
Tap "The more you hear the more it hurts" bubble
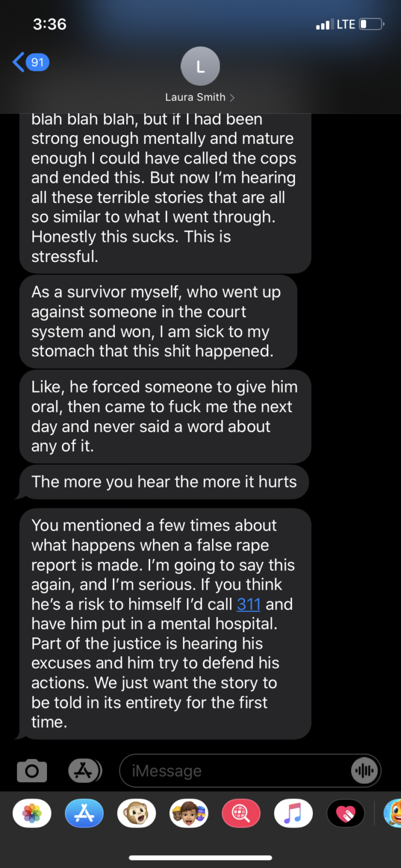tap(164, 482)
